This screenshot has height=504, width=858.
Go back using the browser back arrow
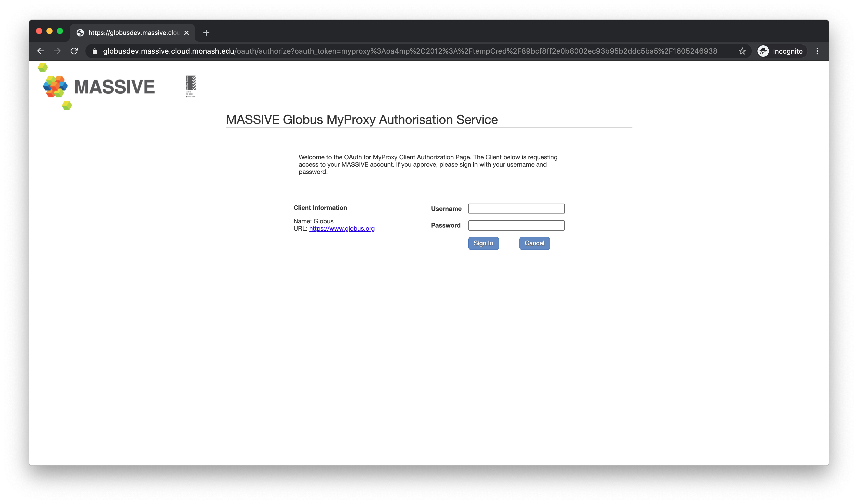(41, 51)
